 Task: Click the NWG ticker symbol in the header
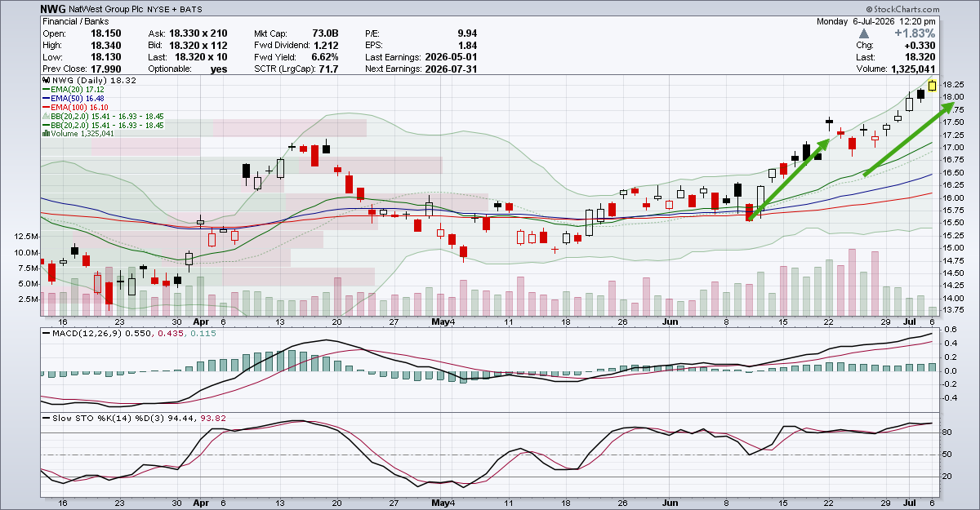point(53,7)
